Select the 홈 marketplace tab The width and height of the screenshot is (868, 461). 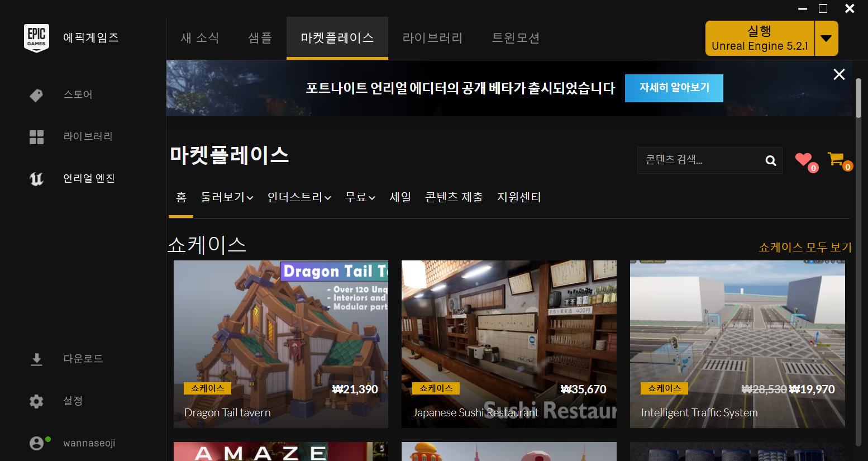click(181, 197)
